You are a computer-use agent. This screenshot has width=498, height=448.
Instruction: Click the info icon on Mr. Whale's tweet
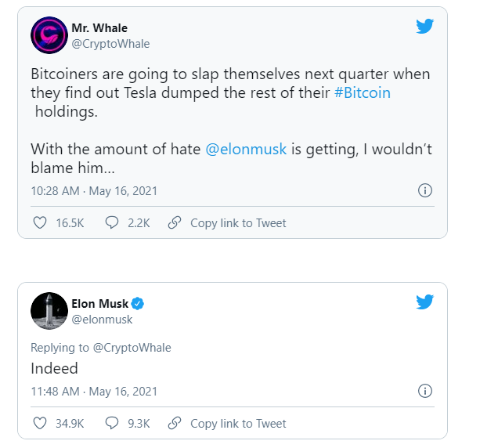[x=425, y=190]
